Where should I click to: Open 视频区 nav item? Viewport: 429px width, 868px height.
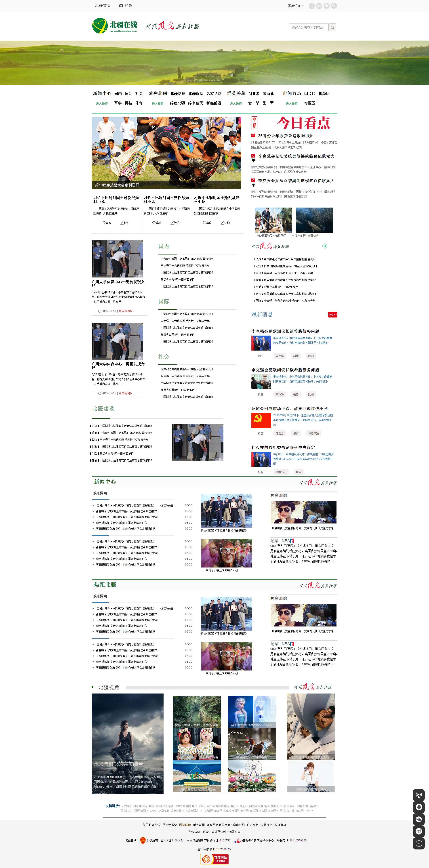click(x=324, y=94)
